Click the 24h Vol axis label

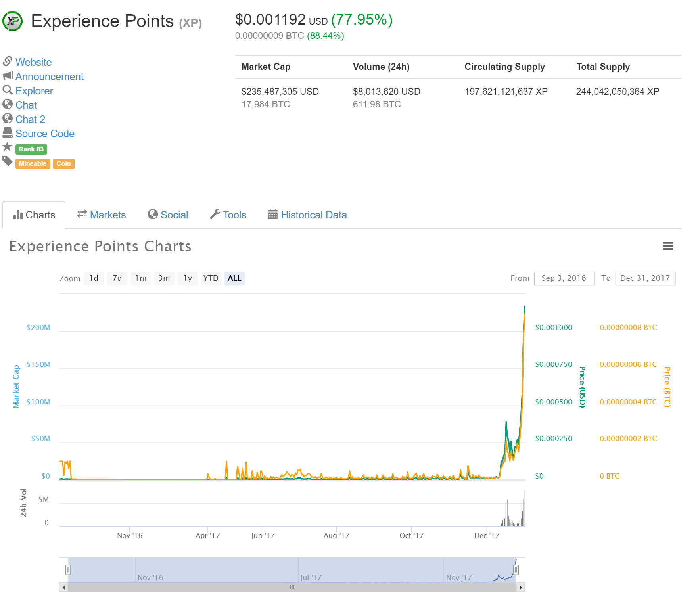tap(23, 503)
